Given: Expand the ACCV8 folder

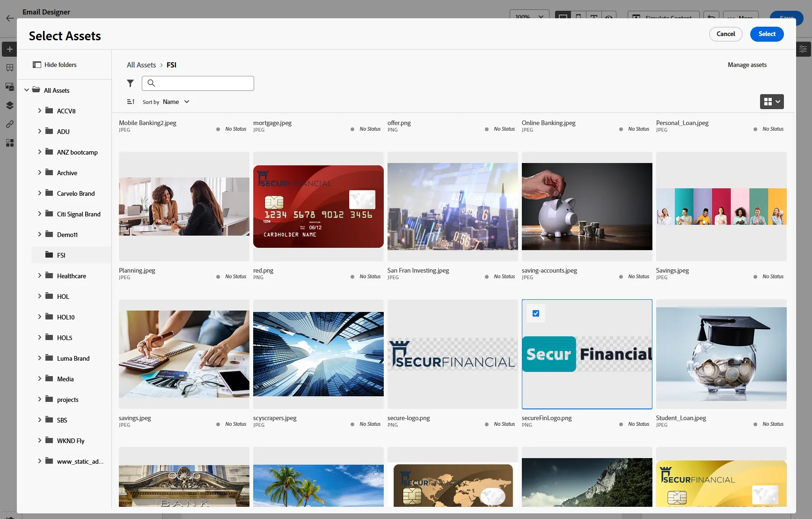Looking at the screenshot, I should (x=39, y=111).
